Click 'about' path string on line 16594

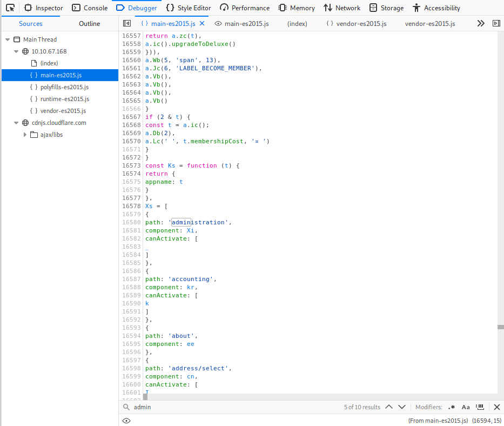pyautogui.click(x=181, y=336)
